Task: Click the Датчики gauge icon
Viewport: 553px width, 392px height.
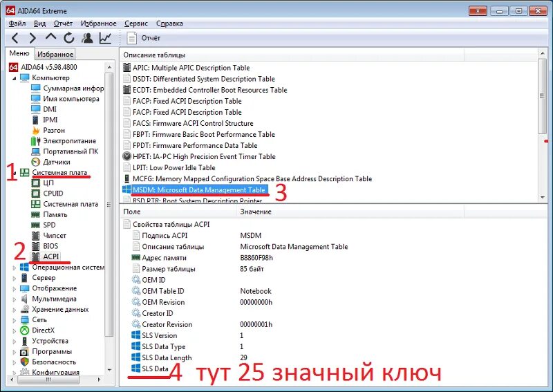Action: coord(36,162)
